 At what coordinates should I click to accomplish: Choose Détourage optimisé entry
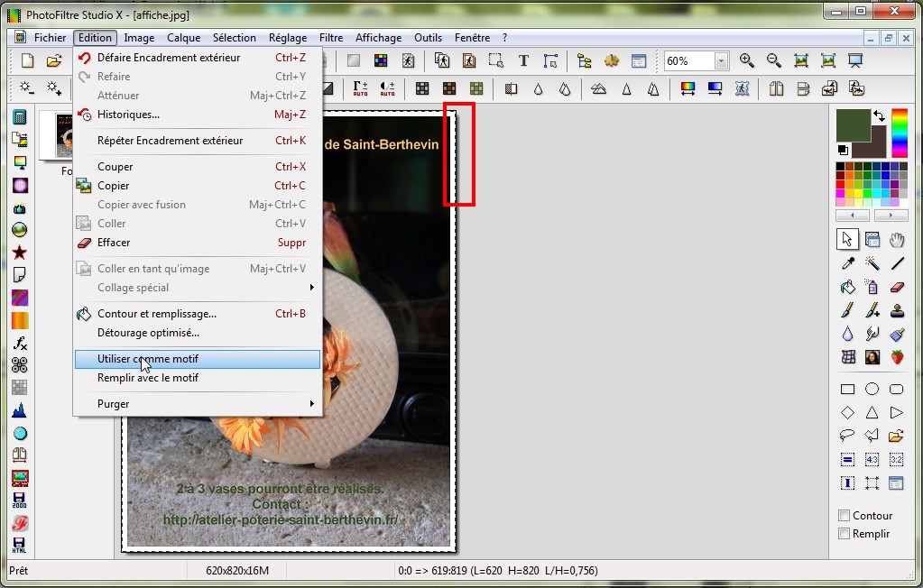(x=198, y=333)
